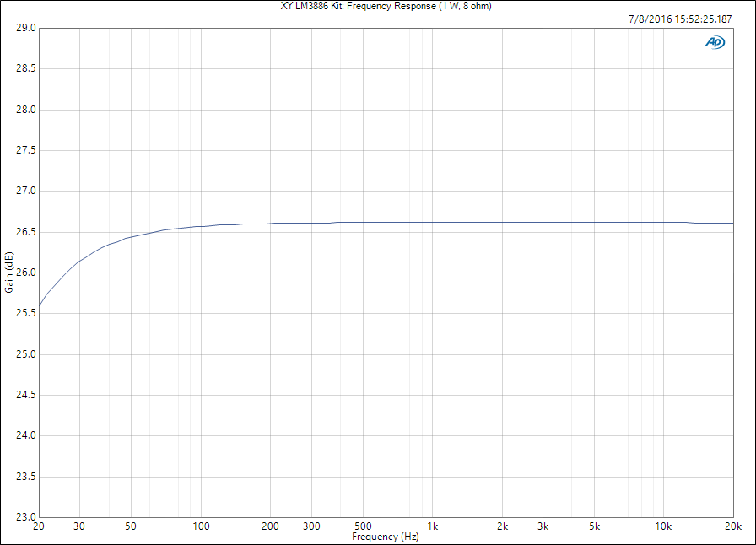Screen dimensions: 756x545
Task: Click the 5k frequency tick label
Action: tap(595, 526)
